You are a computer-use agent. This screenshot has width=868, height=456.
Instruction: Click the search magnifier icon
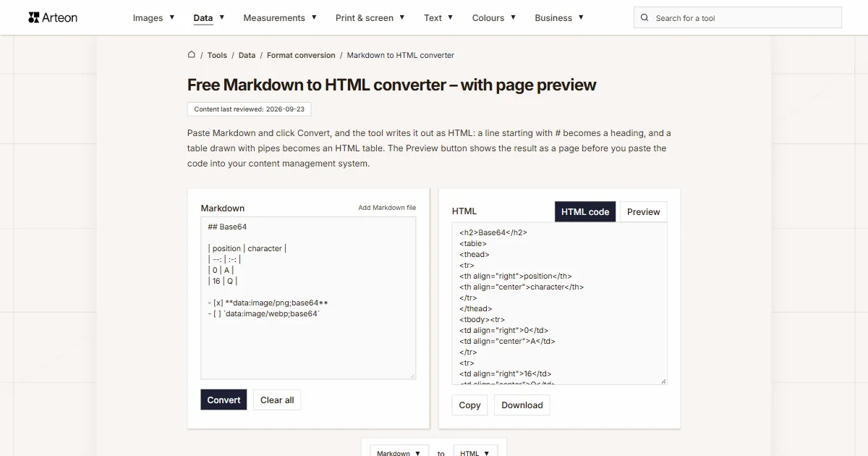[x=644, y=18]
